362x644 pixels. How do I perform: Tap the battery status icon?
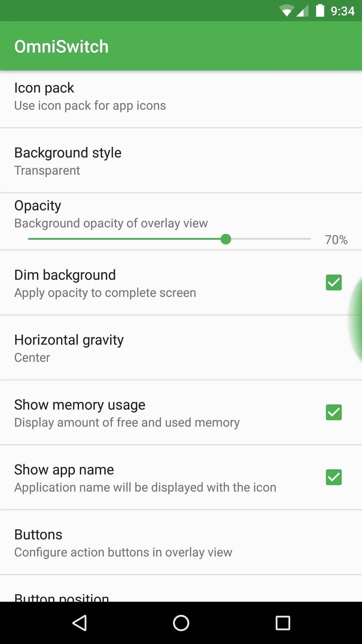[x=320, y=11]
